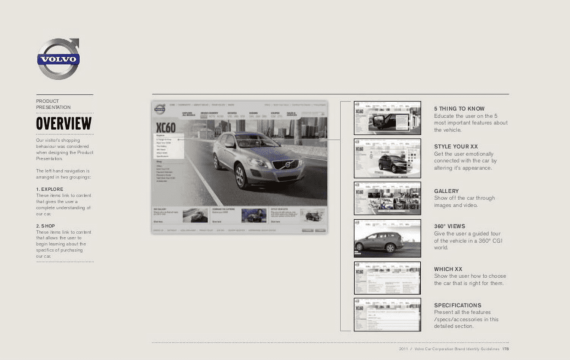Click the 1. EXPLORE sidebar heading

pyautogui.click(x=49, y=189)
